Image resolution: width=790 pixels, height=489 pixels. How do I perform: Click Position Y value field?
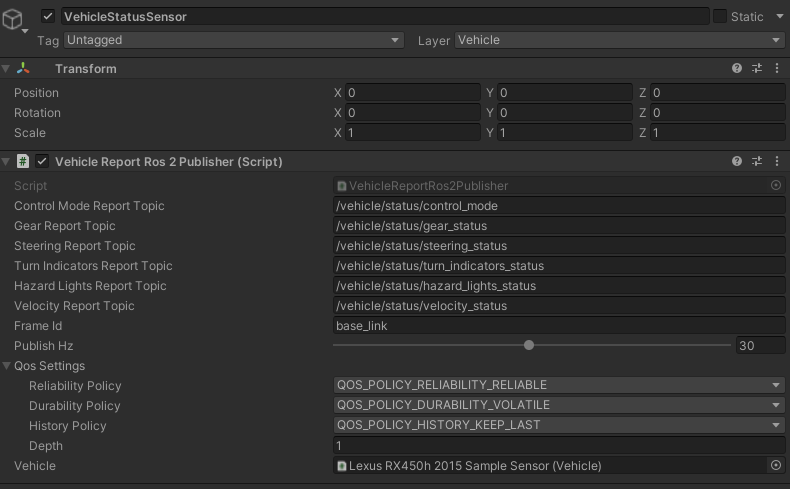tap(565, 93)
